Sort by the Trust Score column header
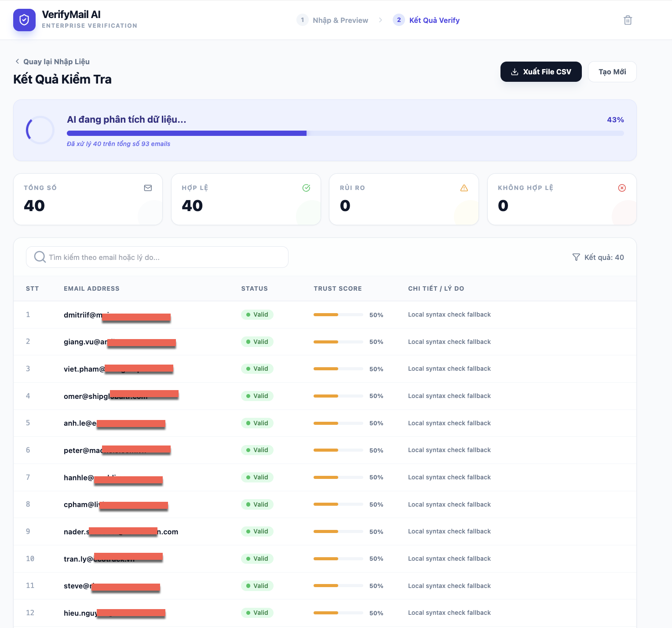Viewport: 672px width, 628px height. 337,288
